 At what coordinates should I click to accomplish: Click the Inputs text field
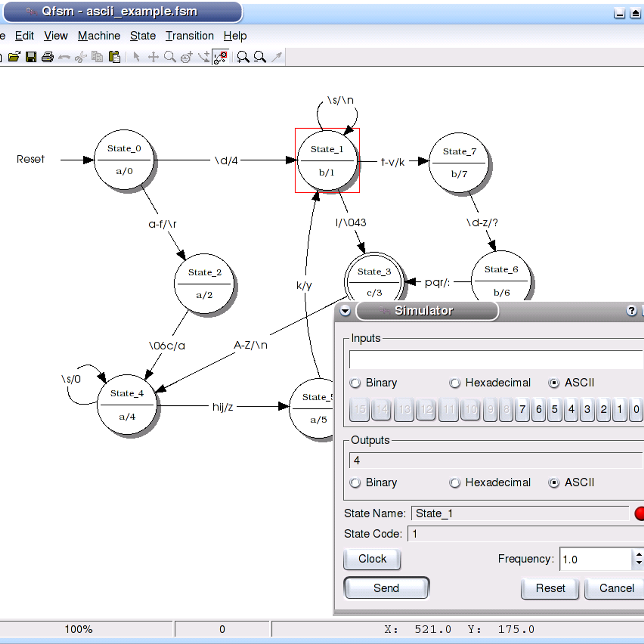click(x=495, y=359)
